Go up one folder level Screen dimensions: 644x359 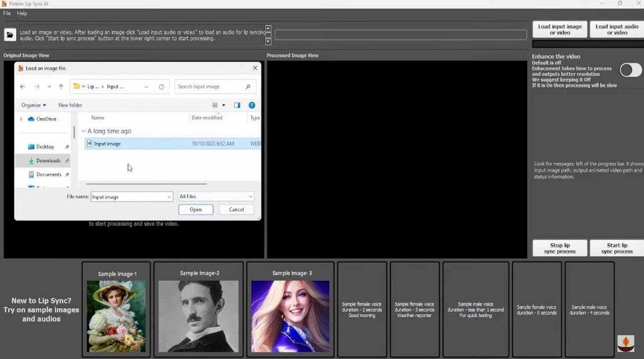(x=61, y=87)
